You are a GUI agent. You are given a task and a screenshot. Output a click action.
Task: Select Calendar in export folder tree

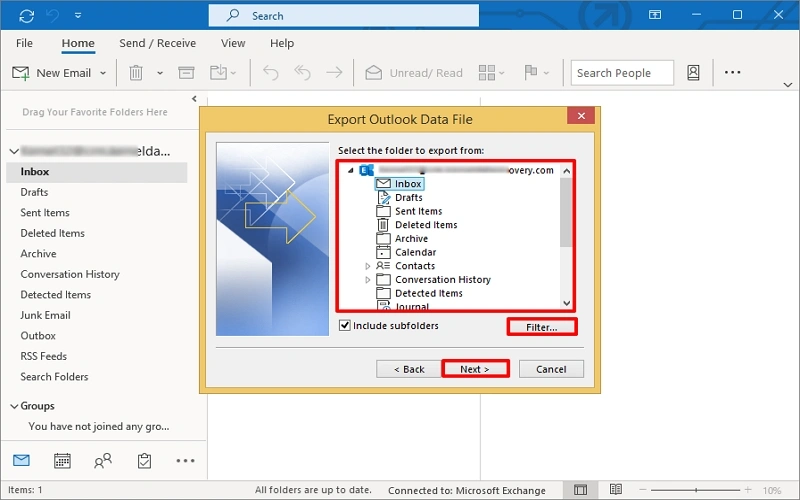(406, 252)
